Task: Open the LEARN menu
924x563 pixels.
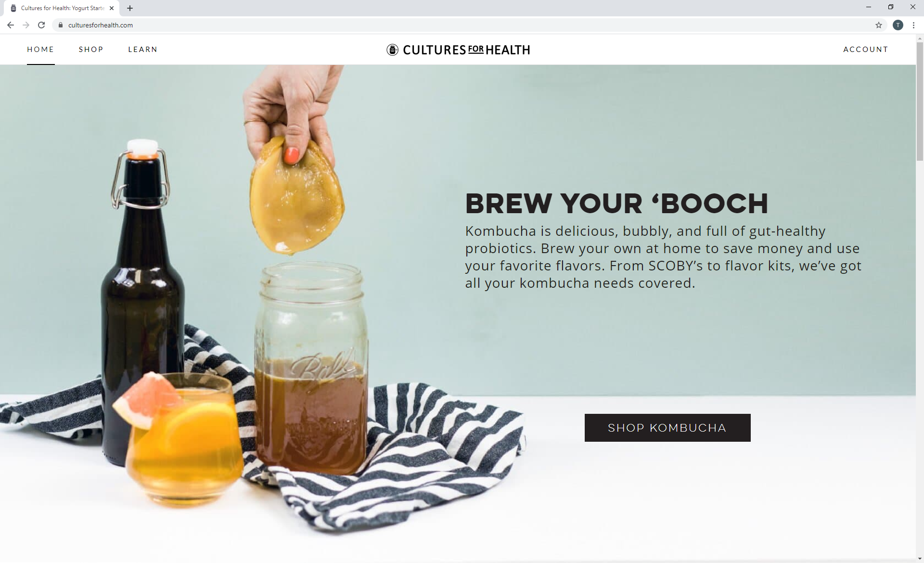Action: click(x=142, y=50)
